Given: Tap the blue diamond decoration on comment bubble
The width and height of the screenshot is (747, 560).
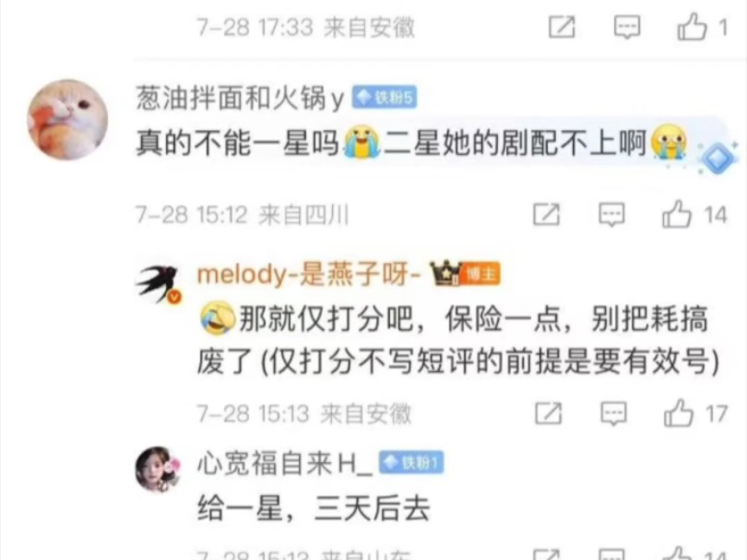Looking at the screenshot, I should pos(717,159).
